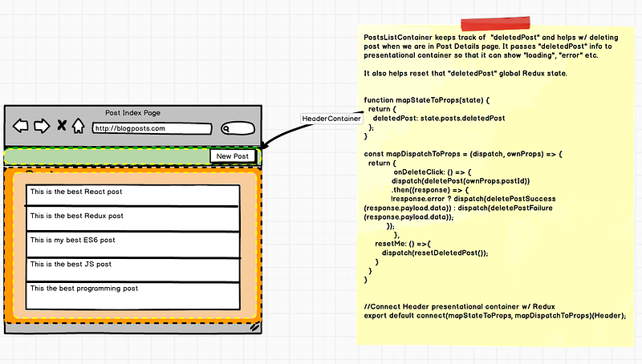642x364 pixels.
Task: Click the "const mapDispatchToProps" line
Action: pyautogui.click(x=463, y=154)
